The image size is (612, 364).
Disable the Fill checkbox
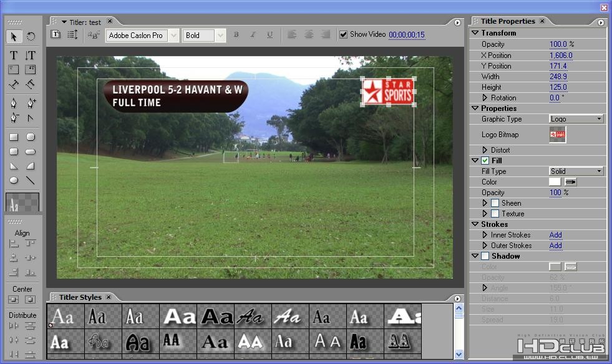point(485,161)
